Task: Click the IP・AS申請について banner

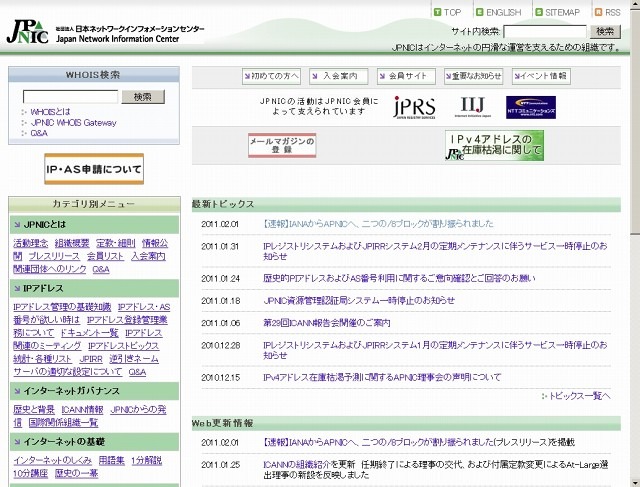Action: click(x=94, y=169)
